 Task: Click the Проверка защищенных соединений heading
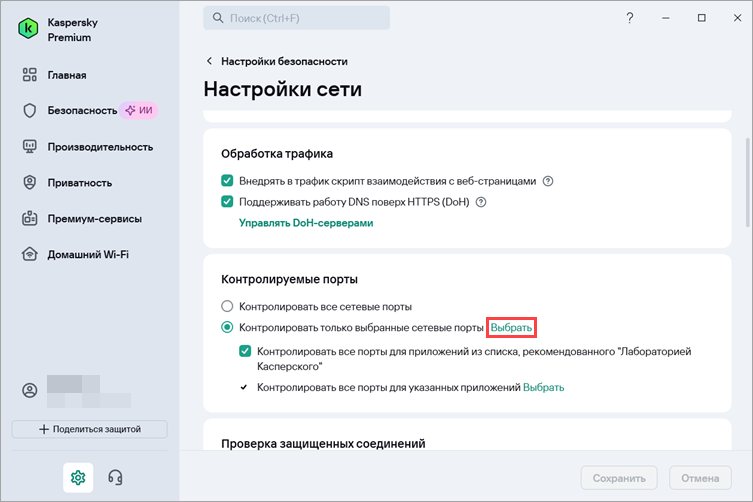click(323, 443)
